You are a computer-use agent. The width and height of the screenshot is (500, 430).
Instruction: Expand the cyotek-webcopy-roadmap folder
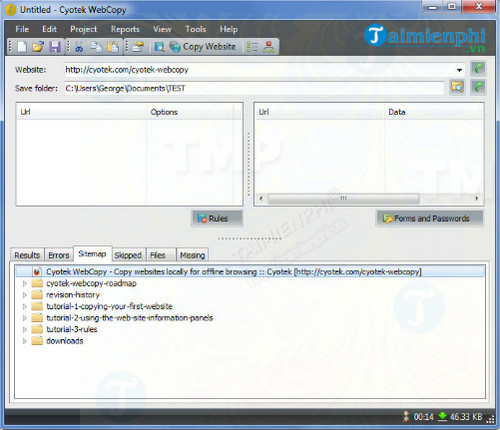pyautogui.click(x=25, y=283)
